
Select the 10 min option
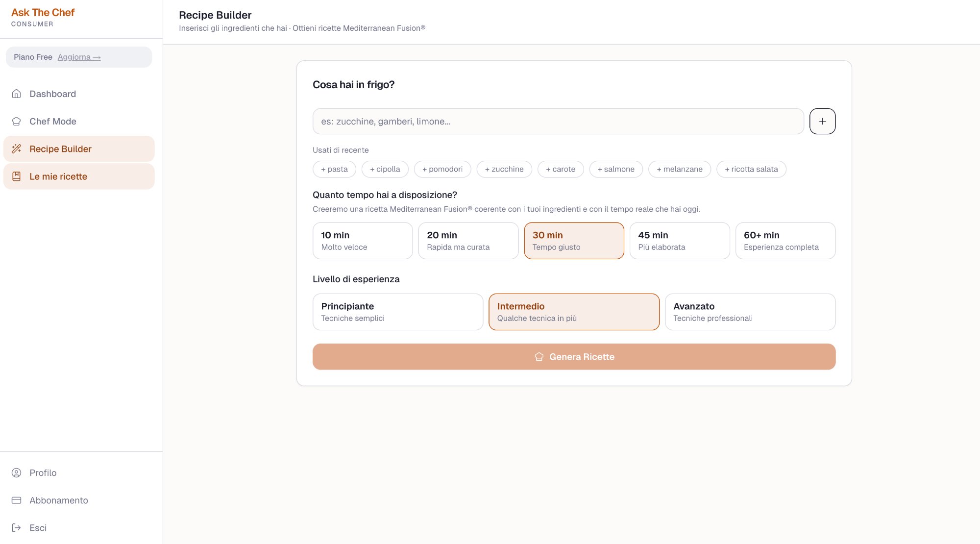[363, 241]
